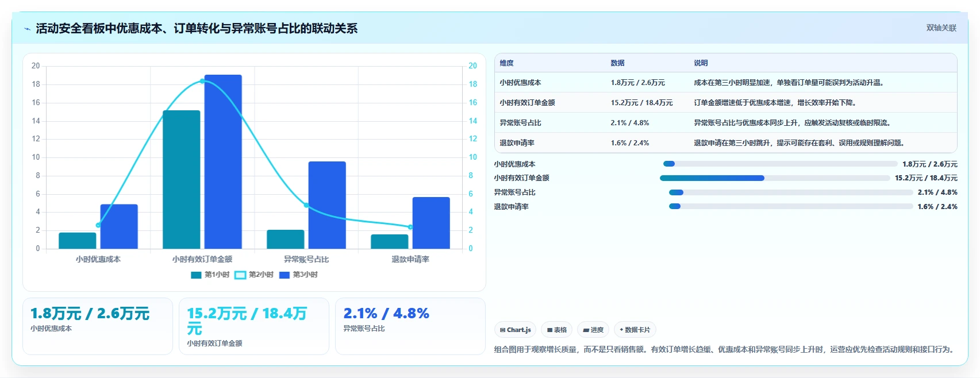Click the 第1小时 bar for 小时优惠成本
Viewport: 980px width, 378px height.
tap(78, 241)
